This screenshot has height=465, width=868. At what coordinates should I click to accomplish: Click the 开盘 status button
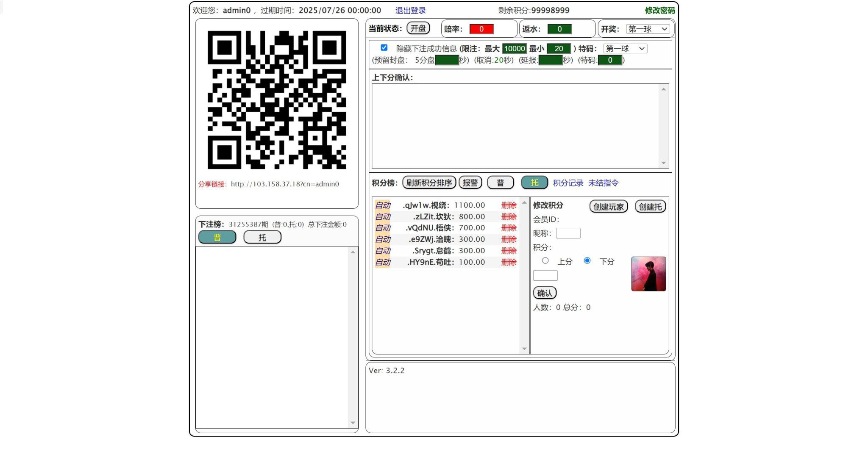point(418,28)
